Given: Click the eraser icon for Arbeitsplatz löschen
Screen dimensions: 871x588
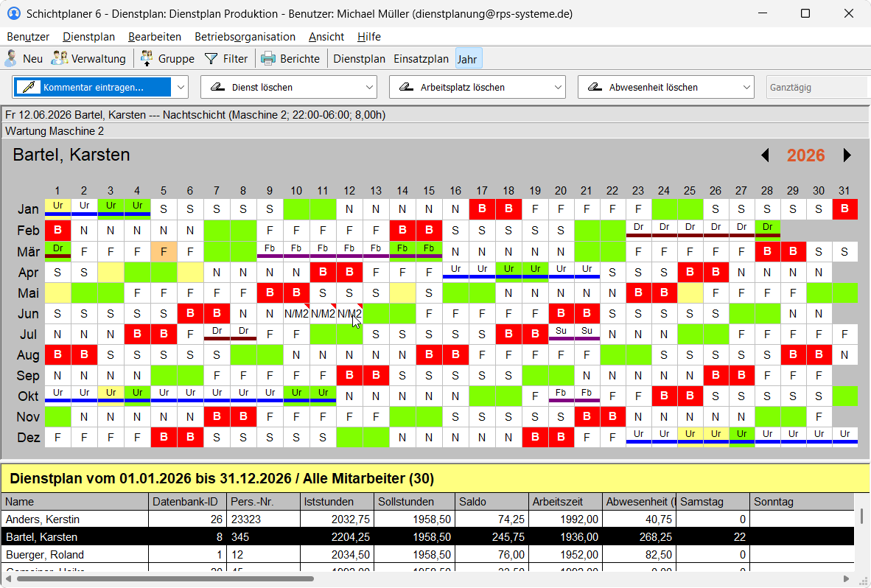Looking at the screenshot, I should pyautogui.click(x=406, y=87).
